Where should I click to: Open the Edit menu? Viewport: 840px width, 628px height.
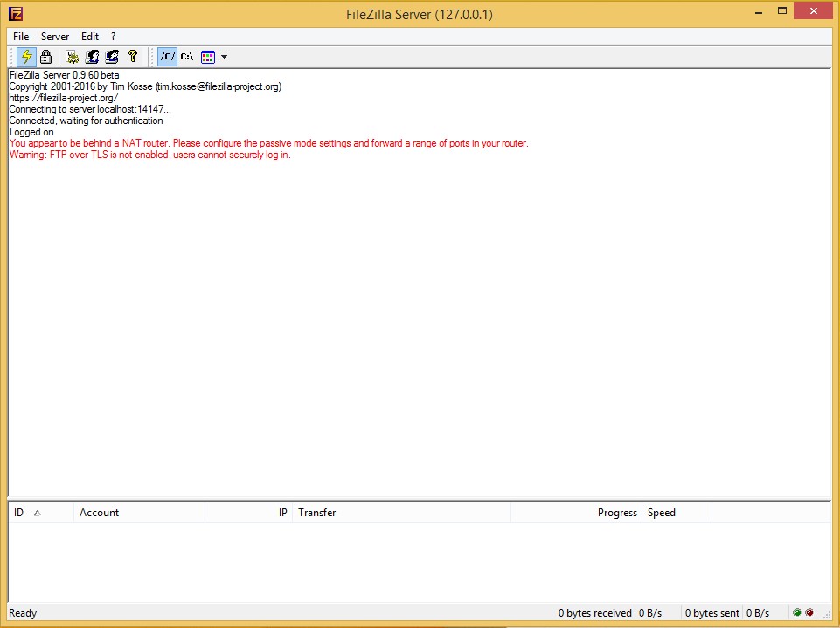89,37
